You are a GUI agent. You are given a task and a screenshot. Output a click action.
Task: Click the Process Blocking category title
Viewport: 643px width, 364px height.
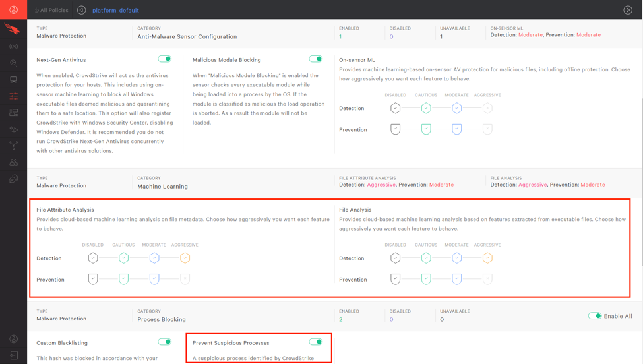tap(162, 319)
